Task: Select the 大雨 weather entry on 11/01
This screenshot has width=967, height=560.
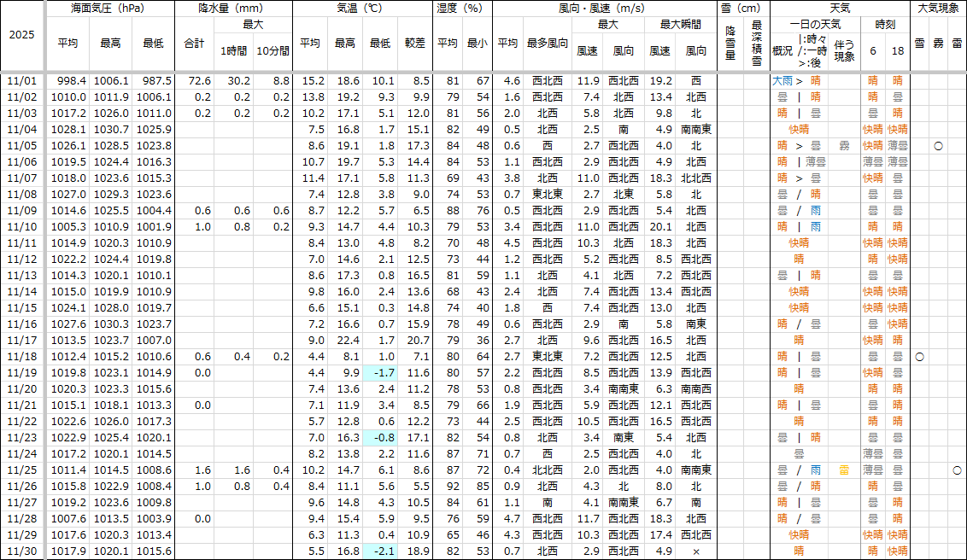Action: (x=782, y=80)
